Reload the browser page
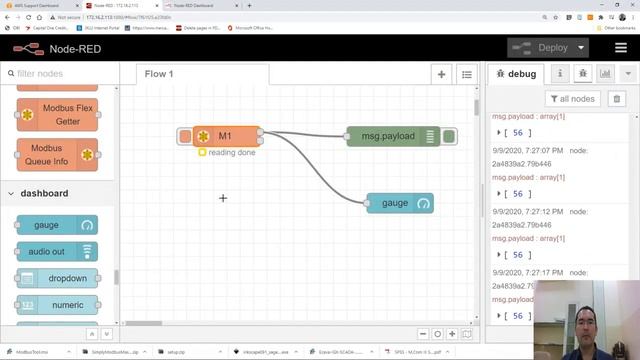This screenshot has width=640, height=360. 28,17
